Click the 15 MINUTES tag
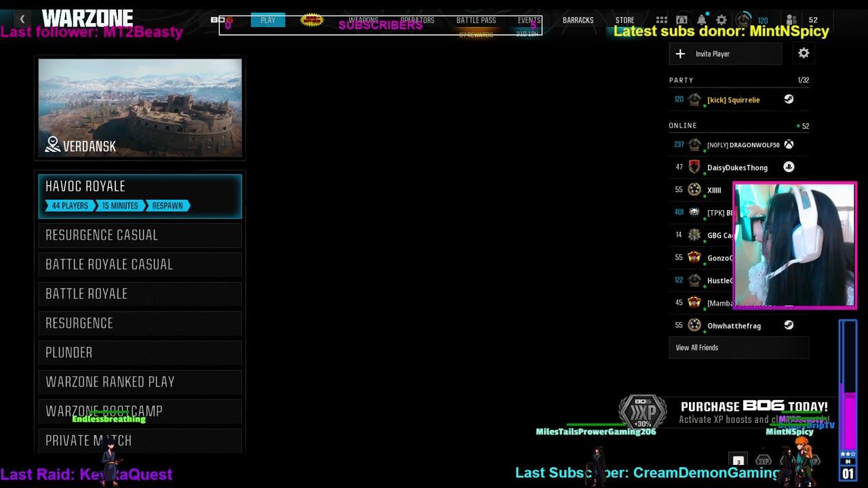 click(120, 205)
